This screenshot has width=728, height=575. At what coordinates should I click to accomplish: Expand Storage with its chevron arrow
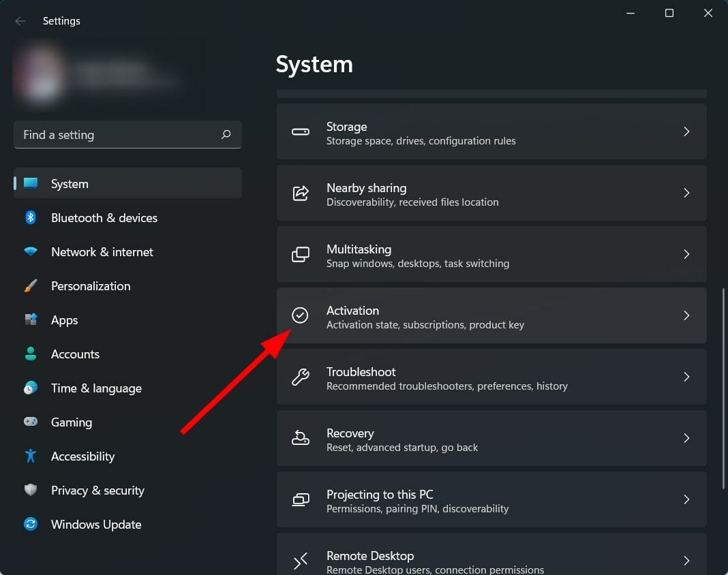pos(686,131)
